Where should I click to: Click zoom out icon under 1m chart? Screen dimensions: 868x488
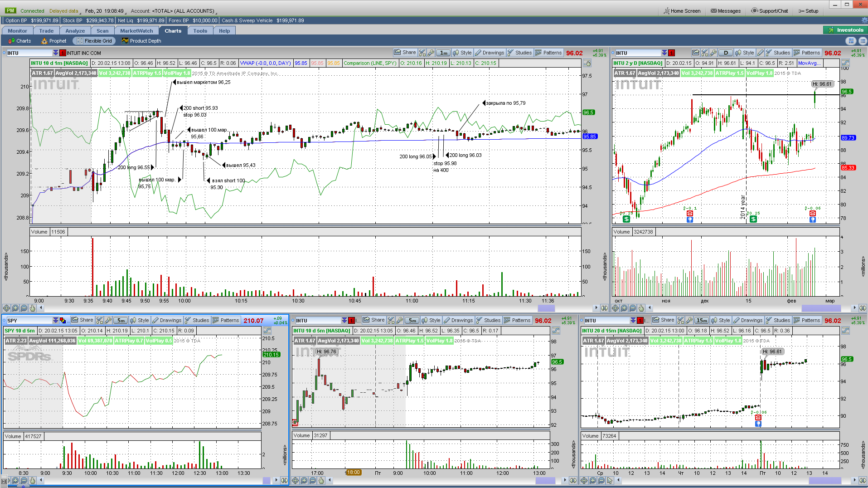pyautogui.click(x=24, y=308)
